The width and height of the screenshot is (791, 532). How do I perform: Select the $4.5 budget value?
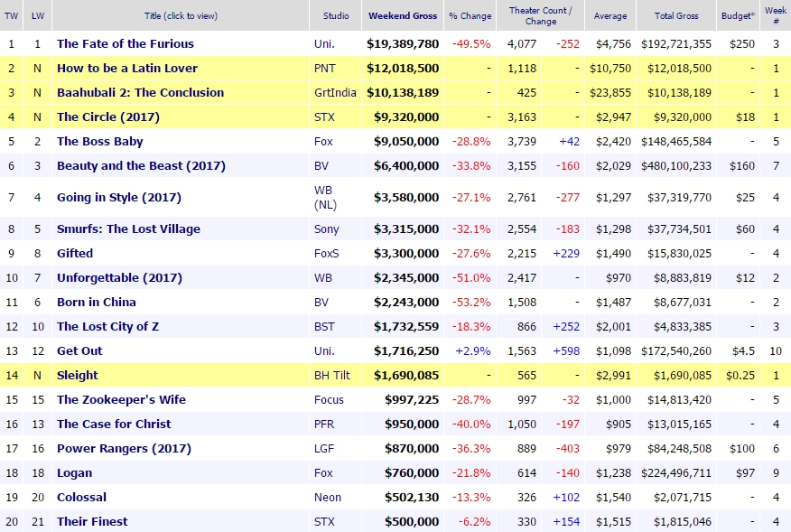pyautogui.click(x=743, y=350)
